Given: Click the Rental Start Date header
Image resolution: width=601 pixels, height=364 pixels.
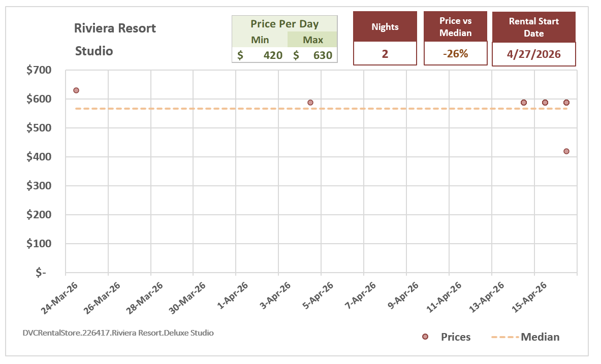Looking at the screenshot, I should point(534,27).
